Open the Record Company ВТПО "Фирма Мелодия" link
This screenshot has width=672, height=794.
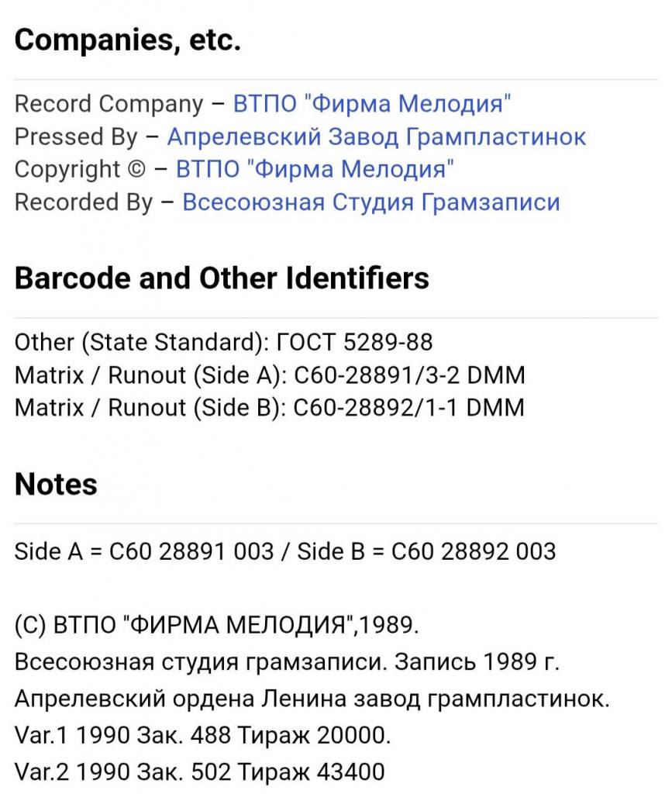[x=371, y=104]
